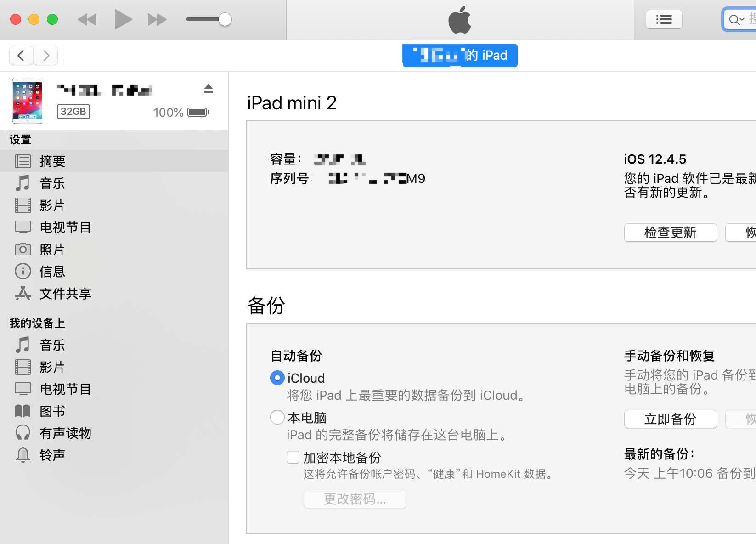The height and width of the screenshot is (544, 756).
Task: Select the iCloud automatic backup option
Action: point(277,377)
